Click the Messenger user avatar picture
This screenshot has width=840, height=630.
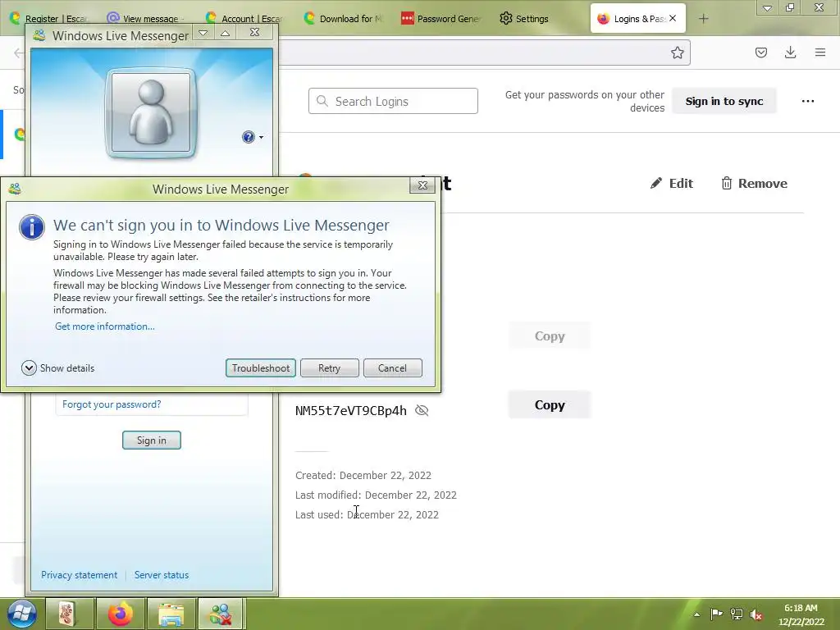(151, 113)
